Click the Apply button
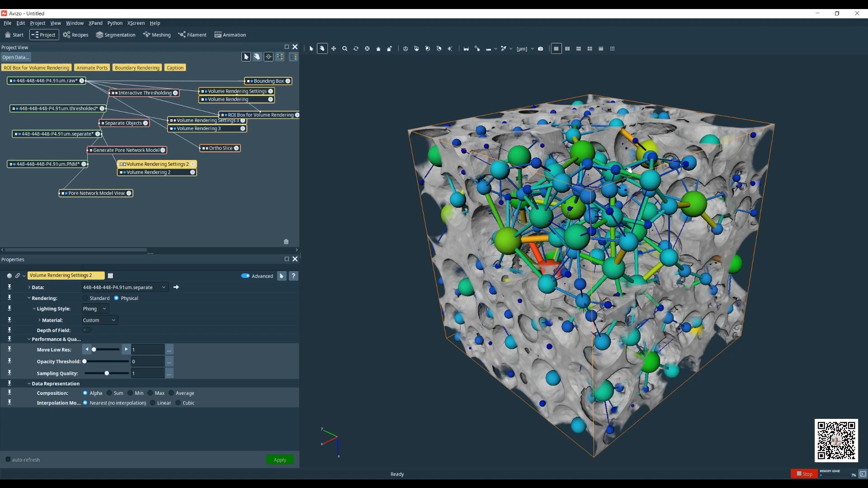 (x=280, y=460)
